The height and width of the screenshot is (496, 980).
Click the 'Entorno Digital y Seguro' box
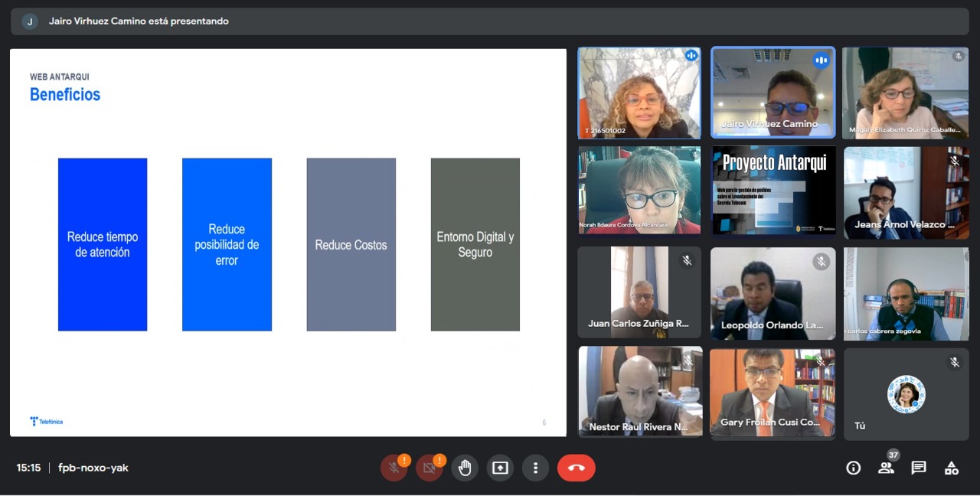pos(475,244)
